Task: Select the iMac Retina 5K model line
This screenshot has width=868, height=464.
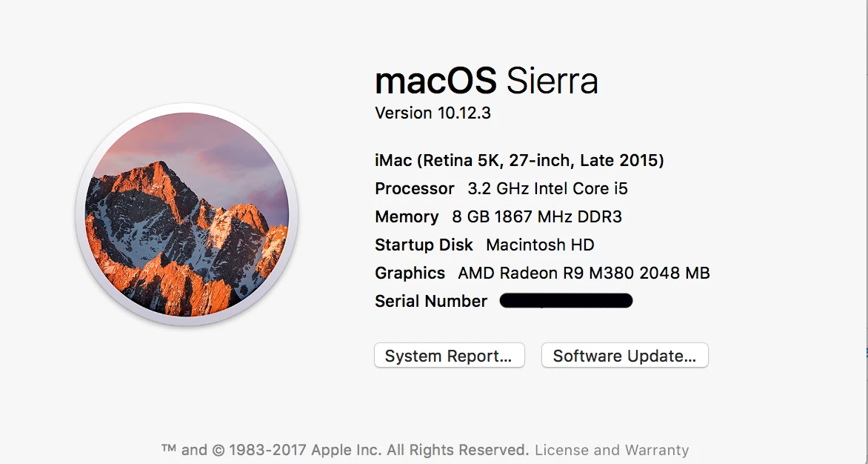Action: pos(519,160)
